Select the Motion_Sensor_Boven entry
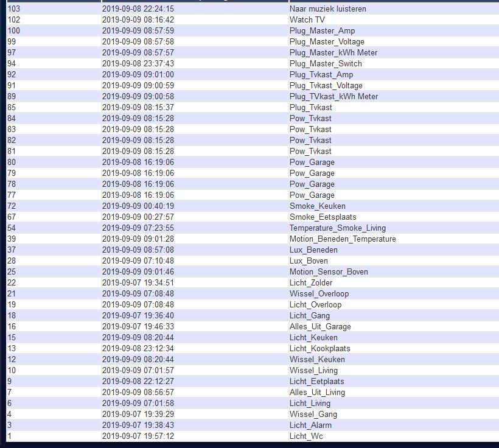The height and width of the screenshot is (448, 499). tap(329, 272)
